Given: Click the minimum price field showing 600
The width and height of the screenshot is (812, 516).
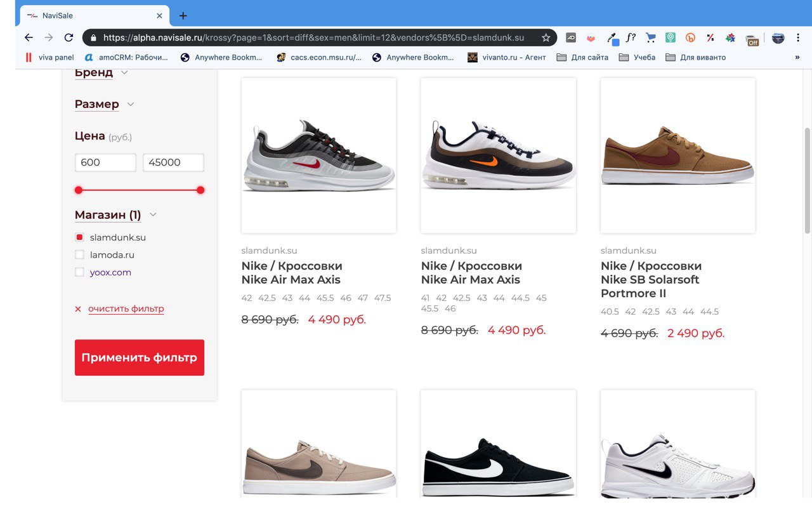Looking at the screenshot, I should click(x=105, y=162).
